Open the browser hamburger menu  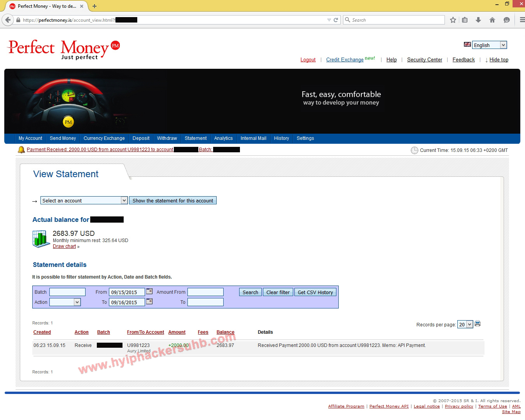(522, 20)
